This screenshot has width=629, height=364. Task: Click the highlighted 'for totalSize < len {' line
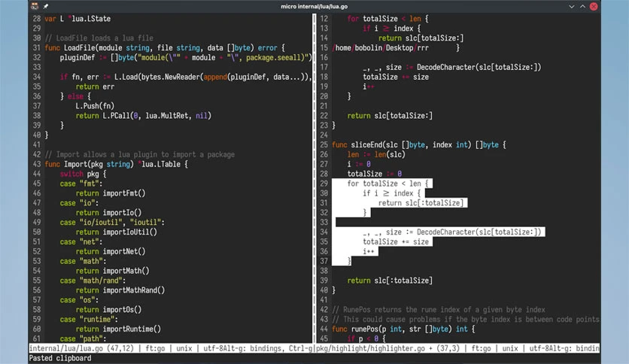(388, 184)
